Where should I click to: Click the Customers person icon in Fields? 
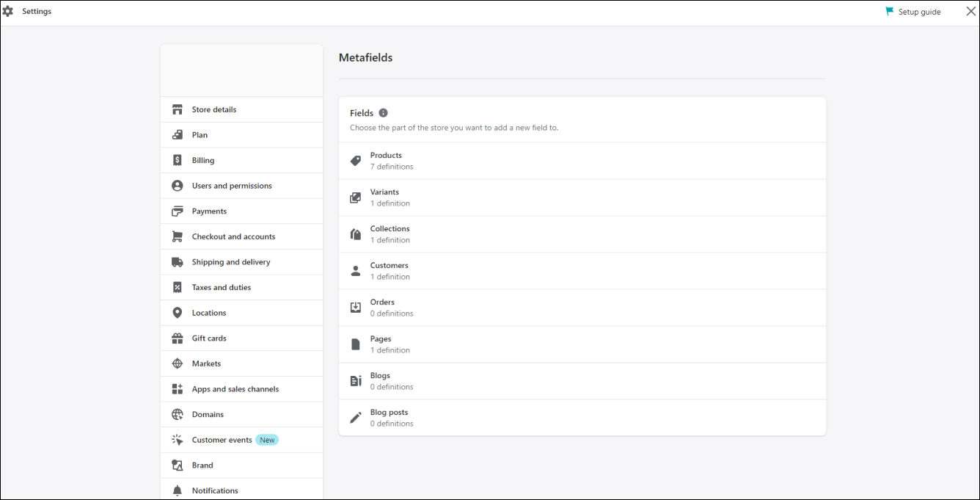pyautogui.click(x=356, y=271)
